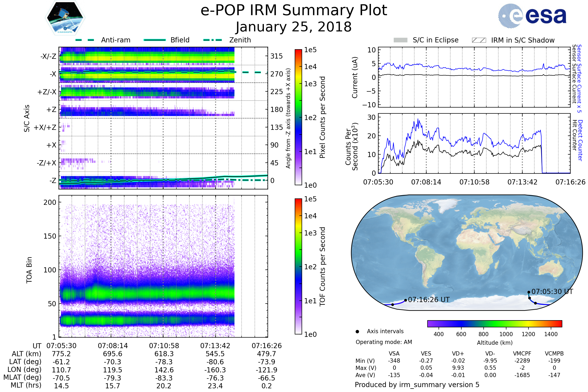Click the VMCPF column header
Viewport: 588px width, 392px height.
click(x=522, y=354)
